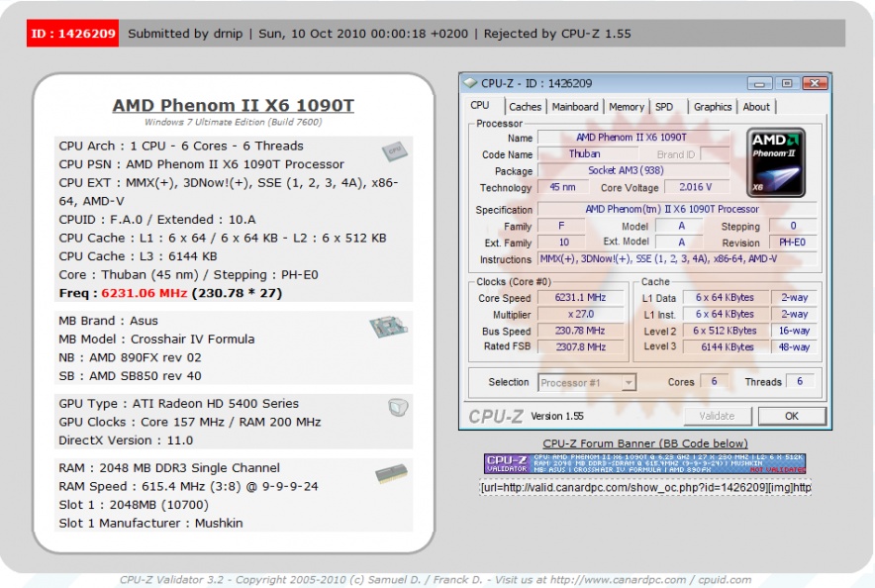Open the Processor #1 selection dropdown

click(587, 382)
